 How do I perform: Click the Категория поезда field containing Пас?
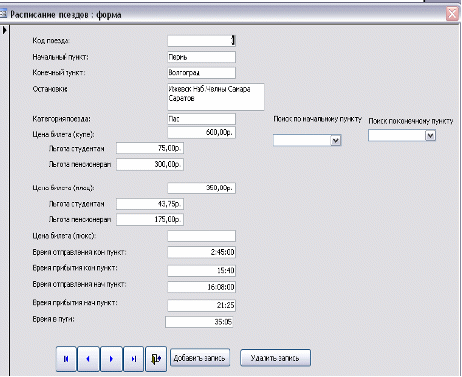[201, 119]
